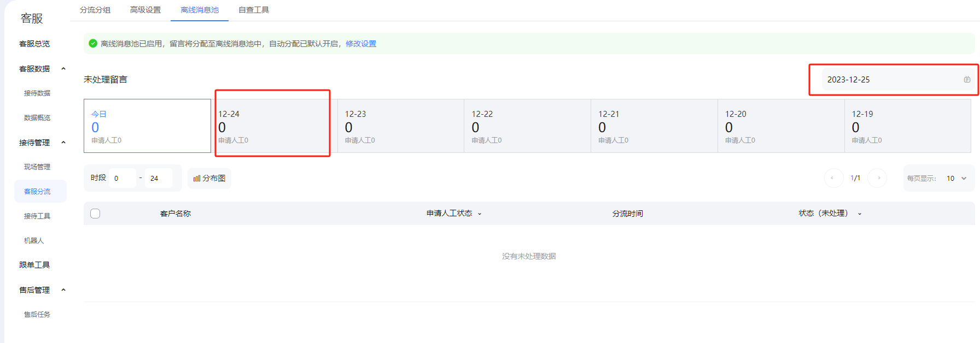Click the calendar icon in date picker
The image size is (980, 343).
coord(967,80)
